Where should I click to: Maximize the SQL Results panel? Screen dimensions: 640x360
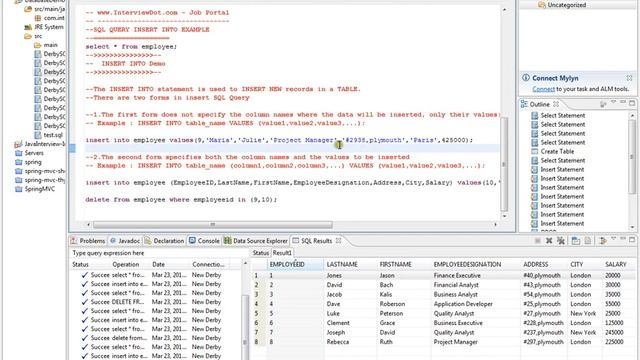[632, 240]
